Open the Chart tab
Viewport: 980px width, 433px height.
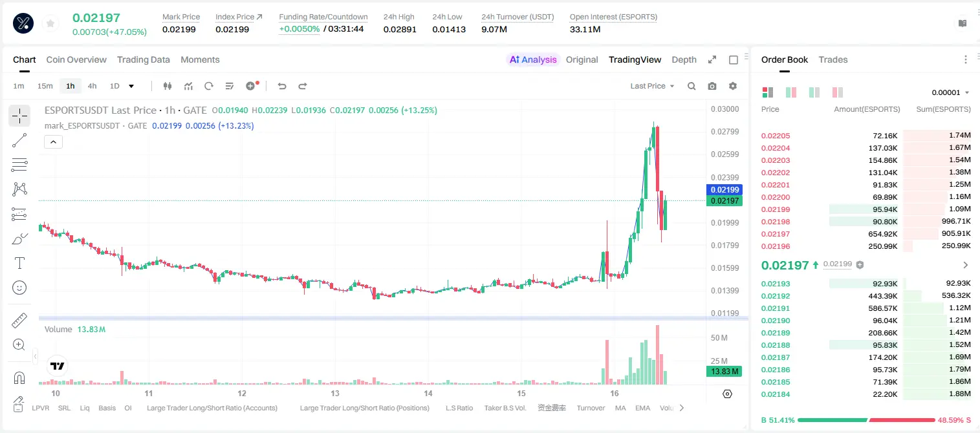tap(25, 59)
